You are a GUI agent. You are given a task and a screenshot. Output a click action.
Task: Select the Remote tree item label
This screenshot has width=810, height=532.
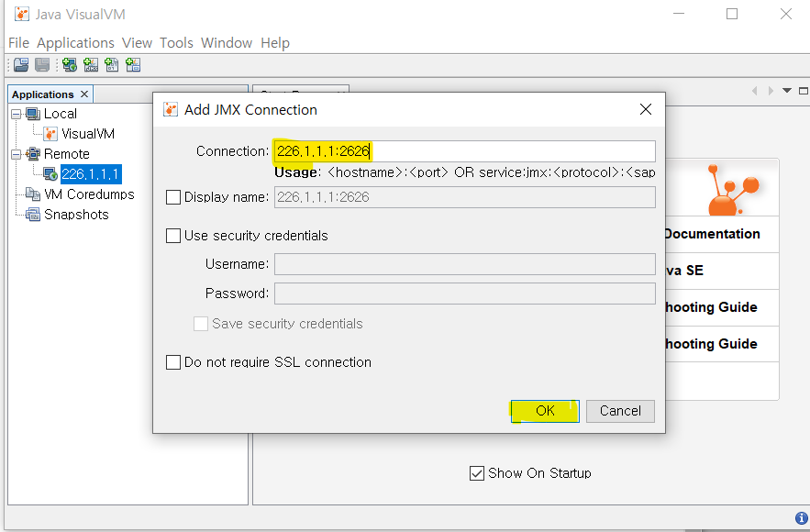(67, 154)
